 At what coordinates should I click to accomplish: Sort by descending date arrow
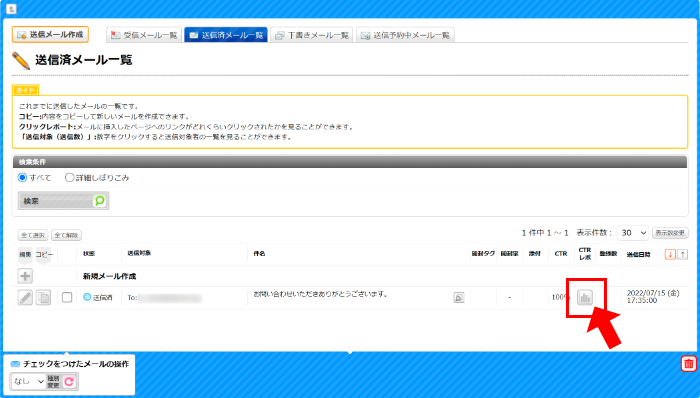click(670, 254)
